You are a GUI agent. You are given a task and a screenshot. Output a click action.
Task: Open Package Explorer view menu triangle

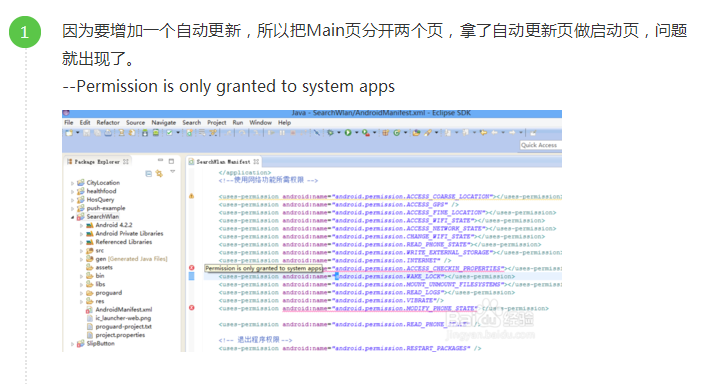pyautogui.click(x=172, y=172)
